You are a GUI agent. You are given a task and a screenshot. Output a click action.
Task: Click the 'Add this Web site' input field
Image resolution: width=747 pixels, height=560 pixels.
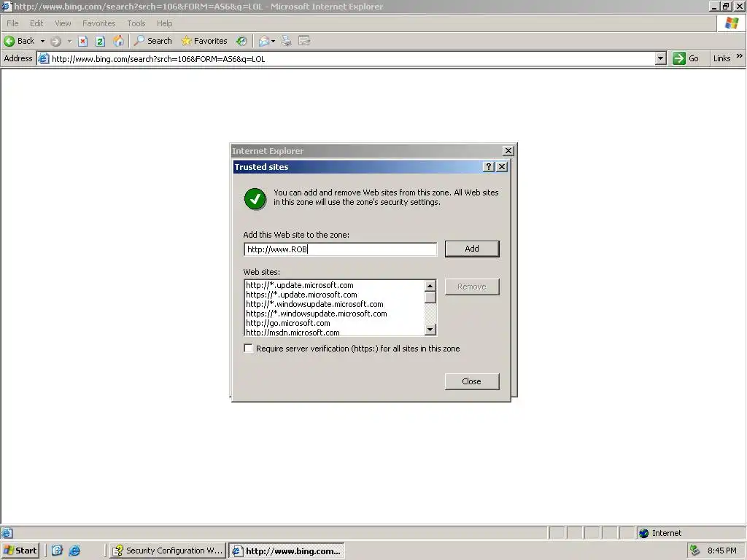340,249
